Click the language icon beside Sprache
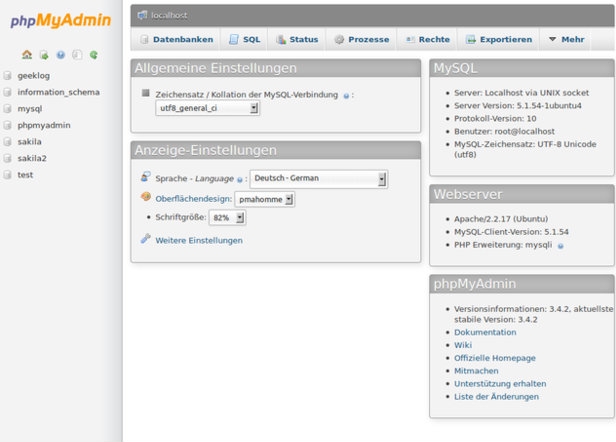Image resolution: width=616 pixels, height=442 pixels. point(146,177)
